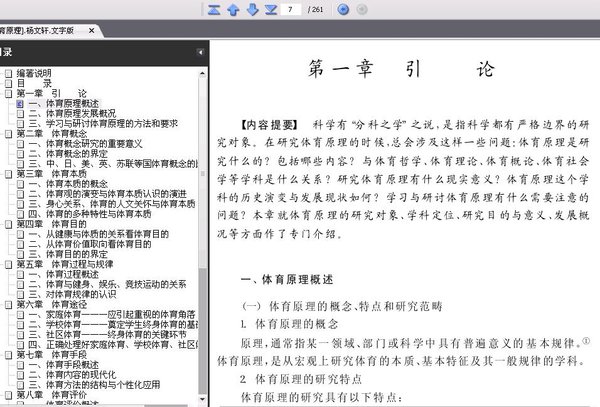Close the 杨文轩 document tab
The width and height of the screenshot is (600, 407).
tap(91, 30)
